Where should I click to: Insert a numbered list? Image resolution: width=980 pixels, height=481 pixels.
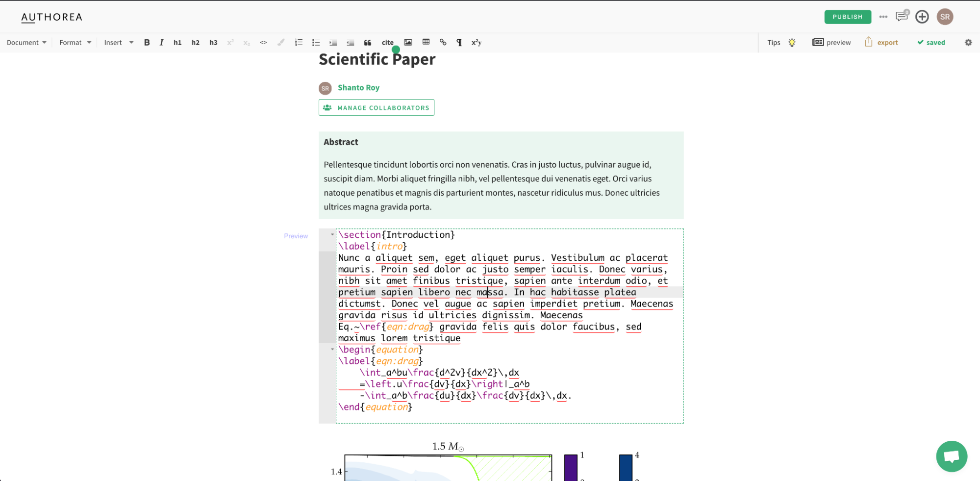coord(299,43)
